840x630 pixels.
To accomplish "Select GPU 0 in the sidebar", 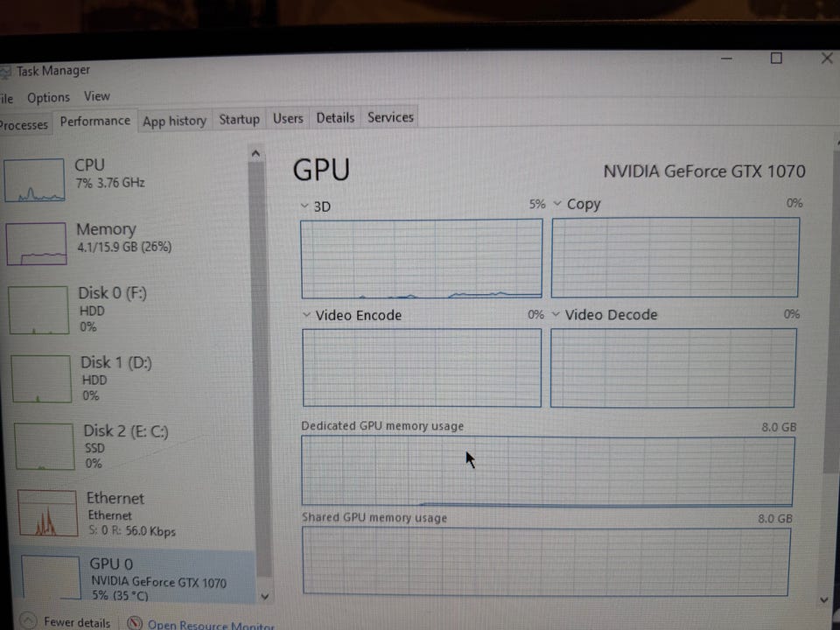I will 135,577.
